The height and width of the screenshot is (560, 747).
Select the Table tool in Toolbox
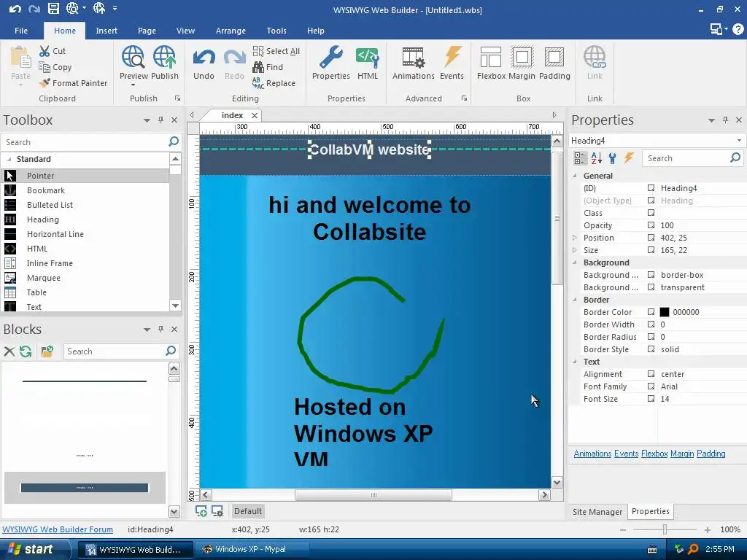tap(86, 292)
